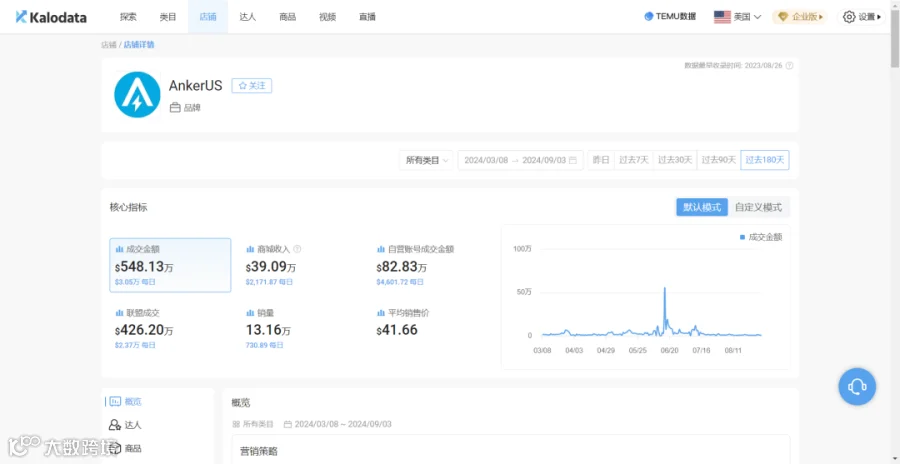Click the 店铺 breadcrumb link
This screenshot has height=464, width=900.
pos(108,44)
